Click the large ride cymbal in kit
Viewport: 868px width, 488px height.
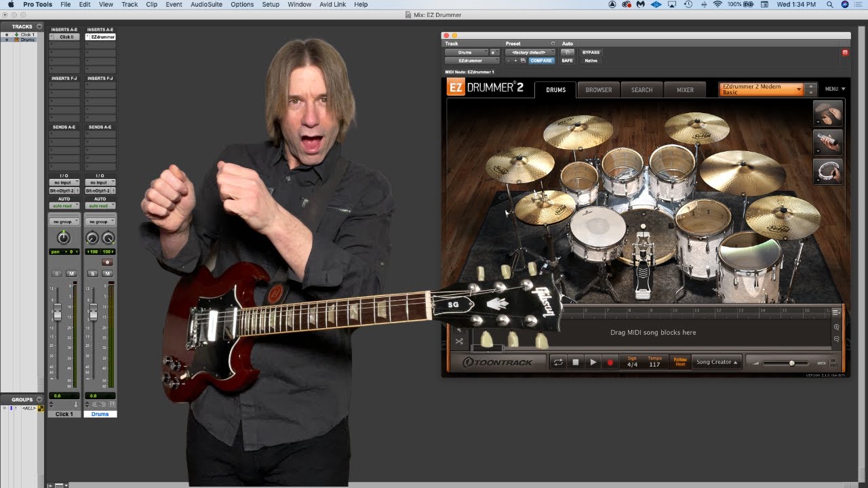pyautogui.click(x=742, y=171)
